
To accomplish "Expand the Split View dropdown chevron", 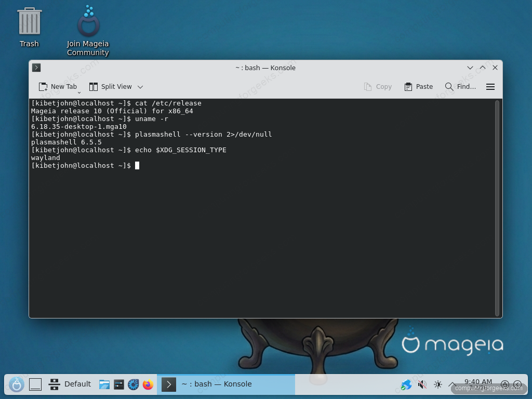I will (140, 87).
